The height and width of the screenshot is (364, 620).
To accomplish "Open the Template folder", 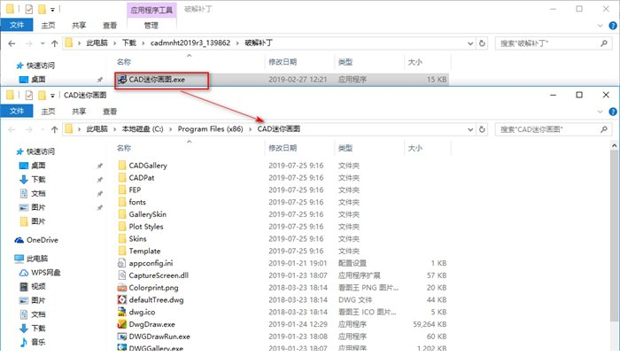I will (144, 252).
